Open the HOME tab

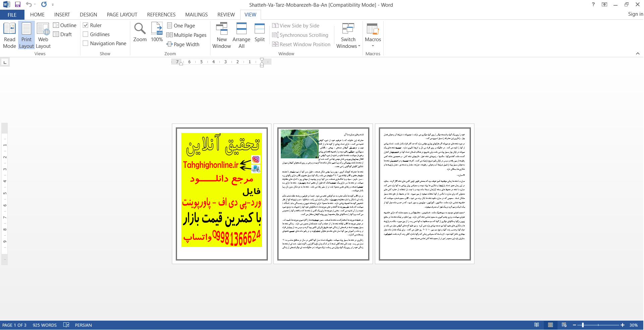tap(37, 15)
